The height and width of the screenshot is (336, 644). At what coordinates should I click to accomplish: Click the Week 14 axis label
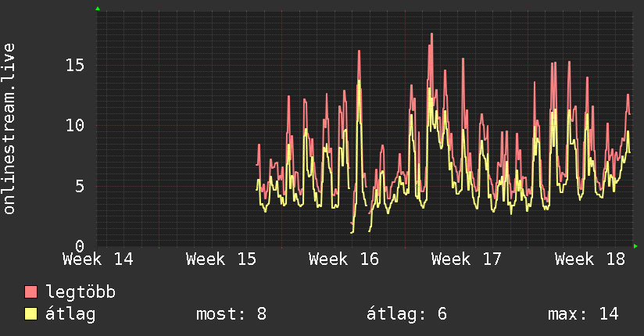point(98,259)
